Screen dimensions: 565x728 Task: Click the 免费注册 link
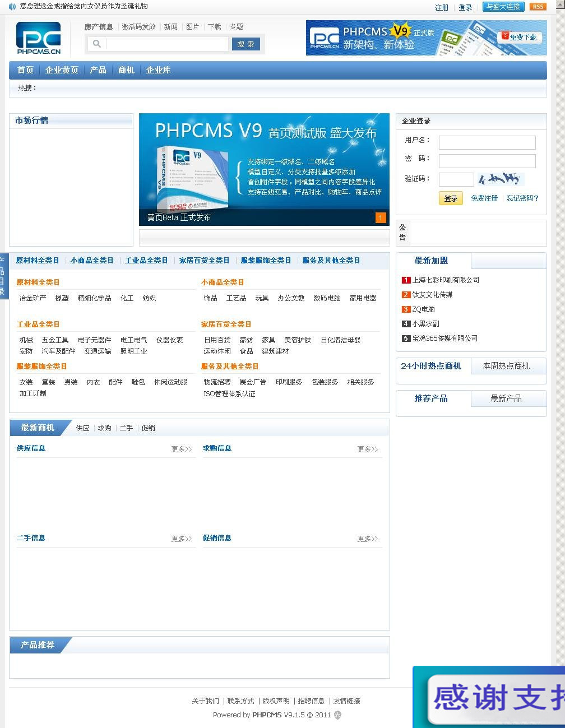(x=484, y=198)
